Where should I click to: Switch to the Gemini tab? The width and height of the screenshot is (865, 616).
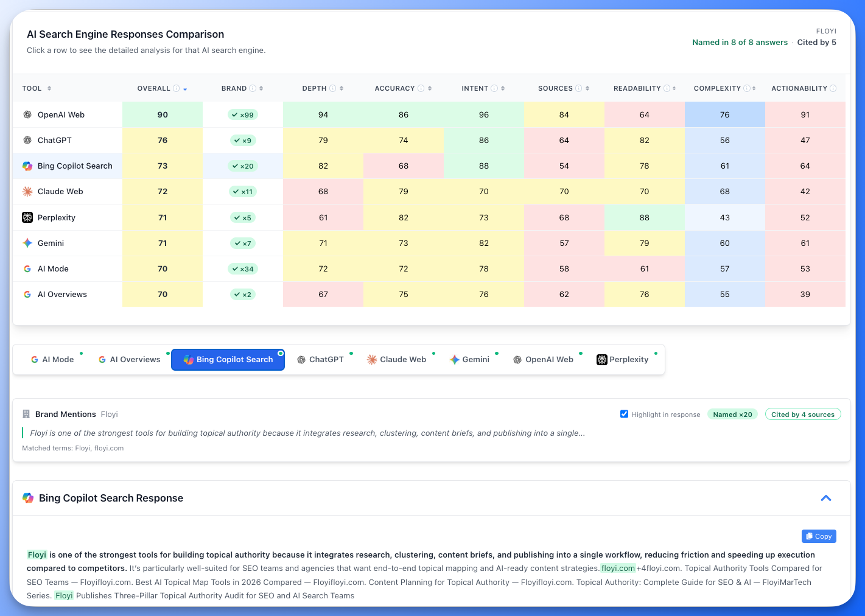470,359
